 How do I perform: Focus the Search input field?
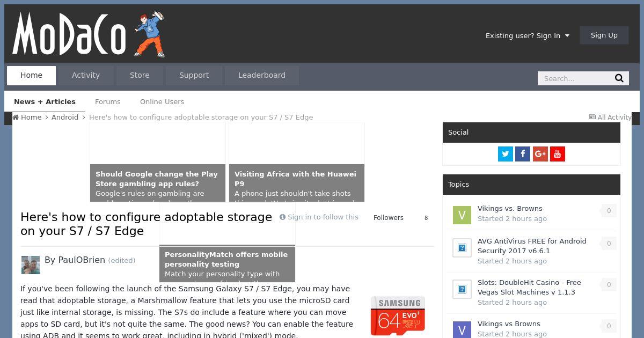pos(575,78)
